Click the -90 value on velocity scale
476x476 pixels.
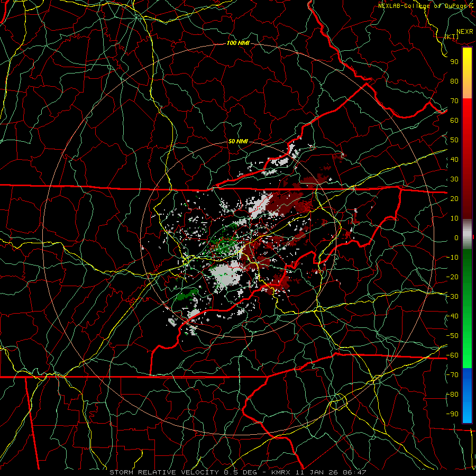[x=452, y=414]
